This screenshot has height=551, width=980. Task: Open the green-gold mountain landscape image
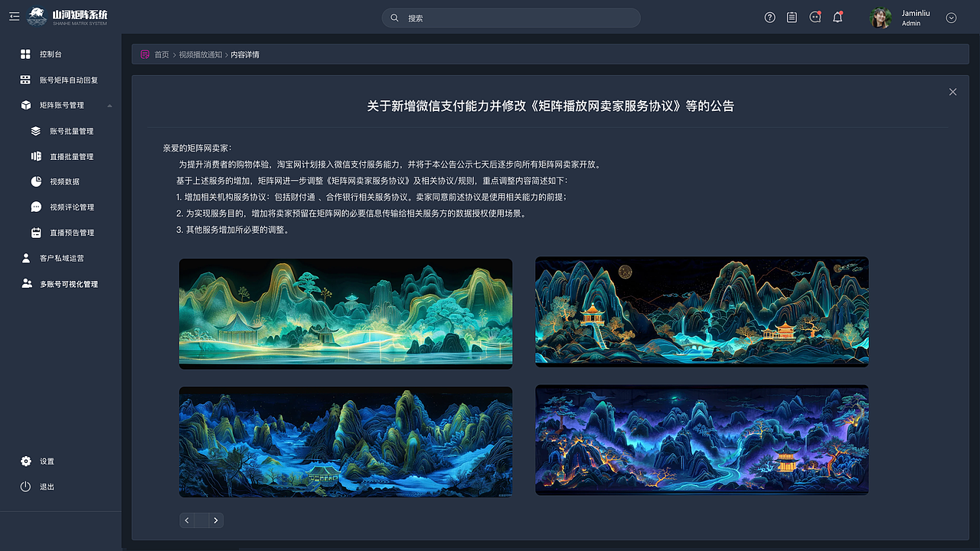[x=345, y=313]
